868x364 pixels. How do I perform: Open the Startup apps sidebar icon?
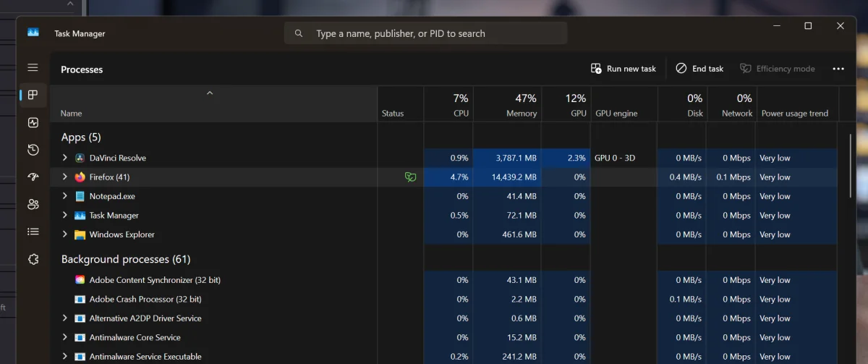click(x=33, y=177)
